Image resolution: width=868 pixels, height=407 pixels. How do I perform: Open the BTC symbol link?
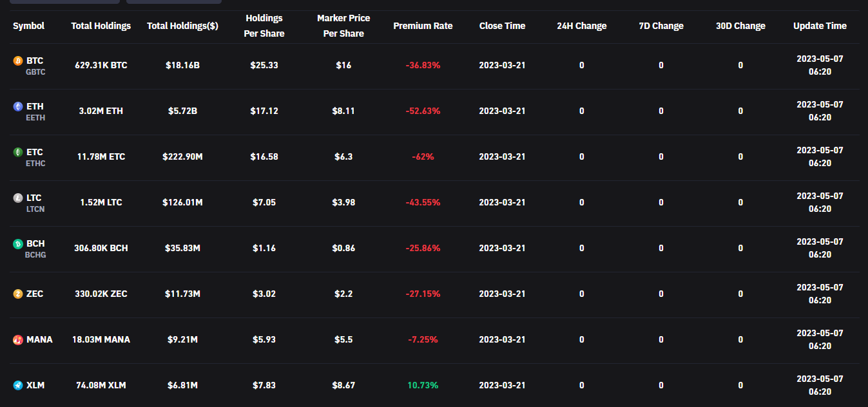pos(35,61)
